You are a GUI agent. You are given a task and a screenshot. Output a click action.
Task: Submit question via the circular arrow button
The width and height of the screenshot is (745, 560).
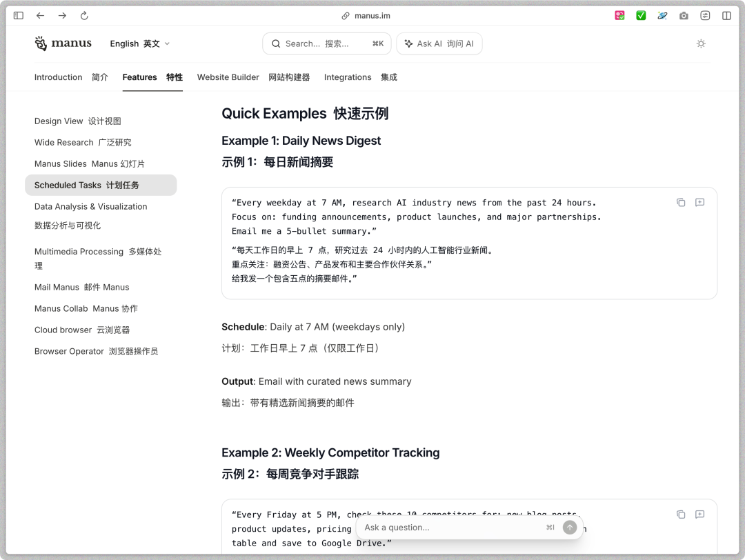[x=570, y=527]
